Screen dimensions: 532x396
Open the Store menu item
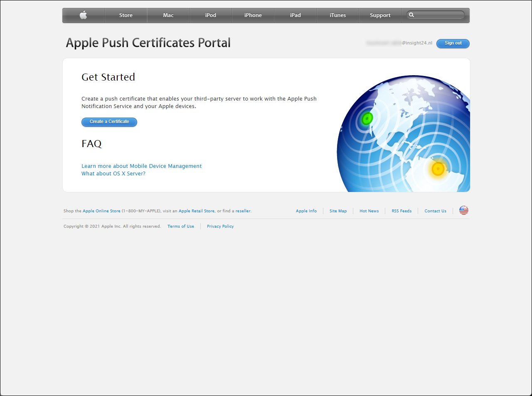click(x=126, y=15)
